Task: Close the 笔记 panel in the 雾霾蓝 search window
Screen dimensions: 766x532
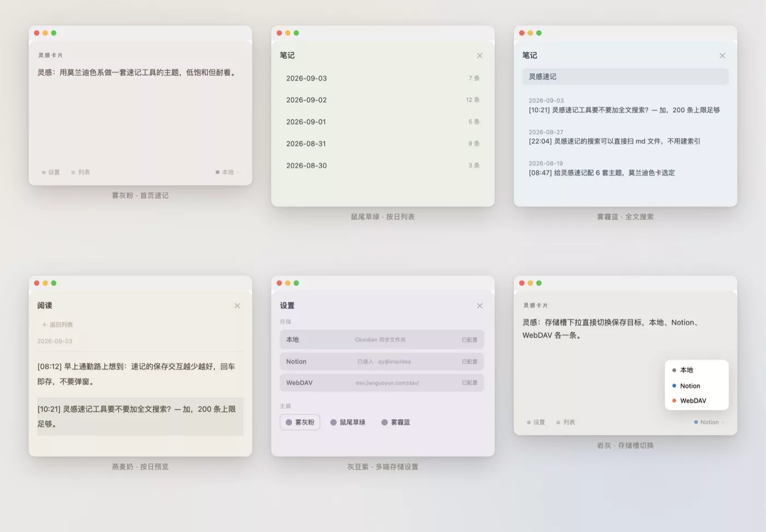Action: 722,56
